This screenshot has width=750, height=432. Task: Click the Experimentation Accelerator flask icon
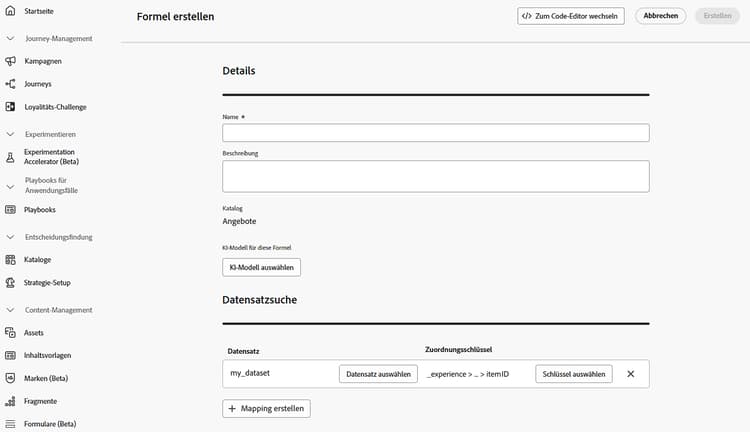coord(10,157)
